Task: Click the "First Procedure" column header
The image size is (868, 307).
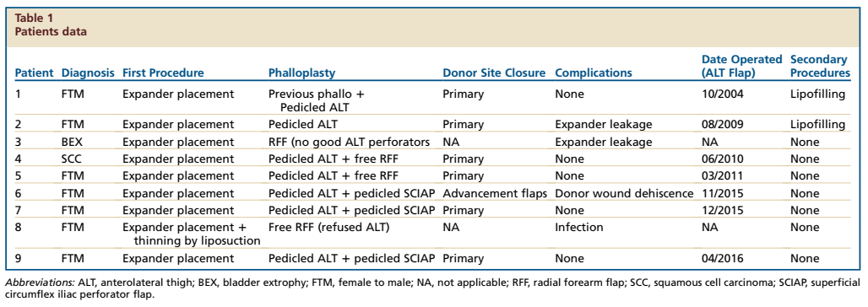Action: coord(163,73)
